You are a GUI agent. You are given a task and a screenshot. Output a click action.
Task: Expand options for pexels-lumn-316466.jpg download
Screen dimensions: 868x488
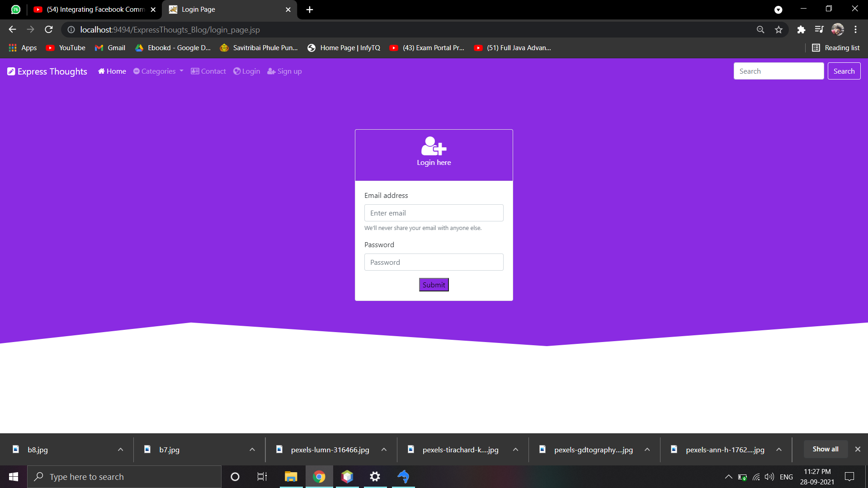(x=384, y=450)
